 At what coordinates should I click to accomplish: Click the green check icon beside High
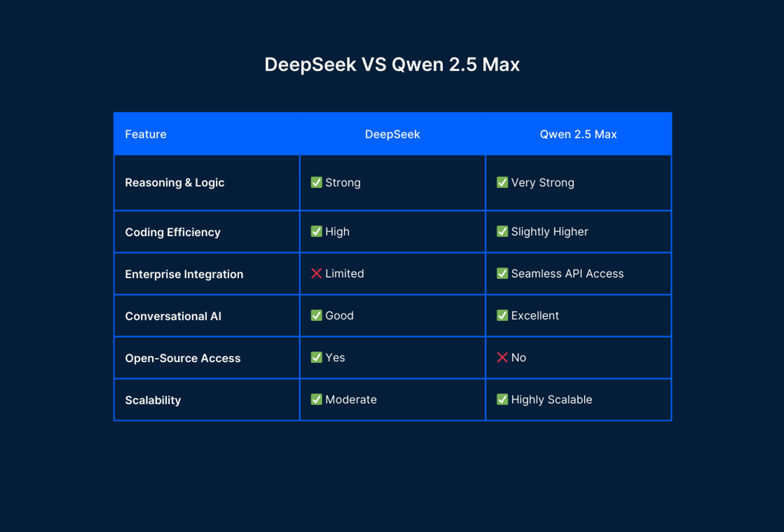[x=317, y=231]
